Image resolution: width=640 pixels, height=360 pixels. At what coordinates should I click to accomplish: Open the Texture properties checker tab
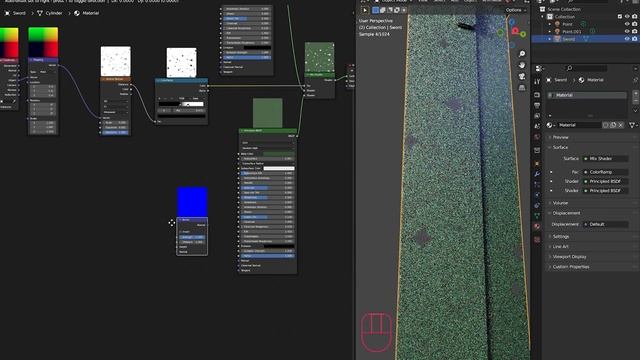(537, 240)
